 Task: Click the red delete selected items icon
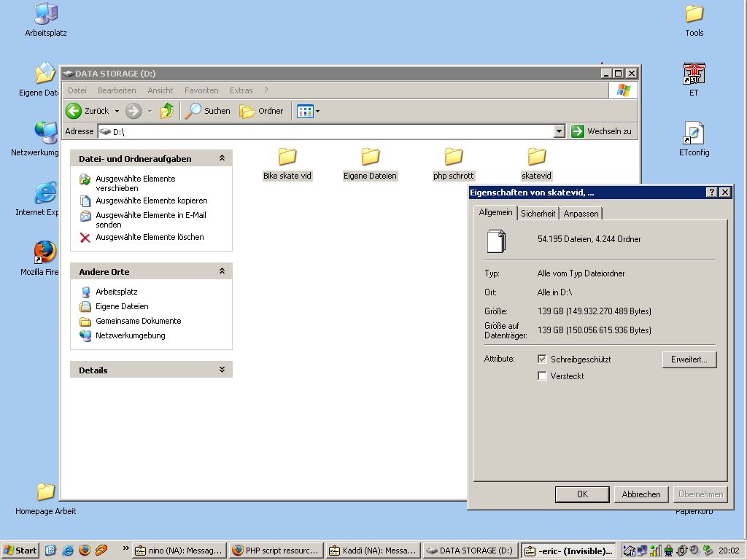85,238
